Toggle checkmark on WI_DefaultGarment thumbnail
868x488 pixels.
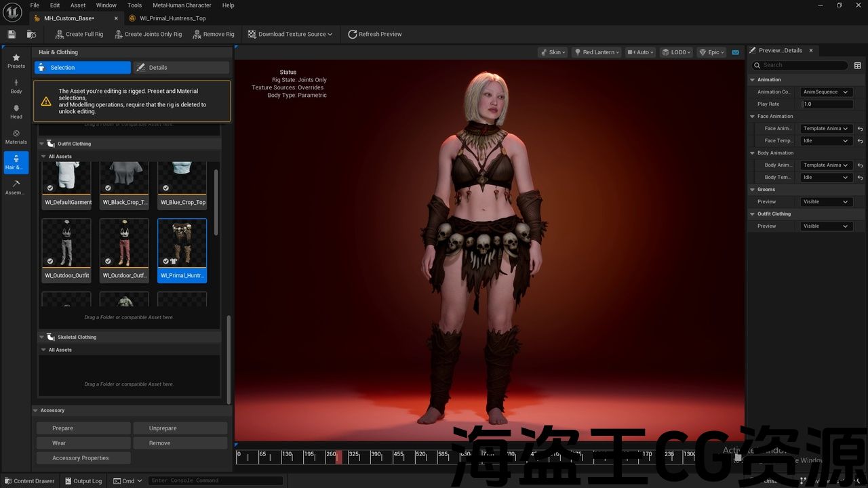[x=50, y=188]
